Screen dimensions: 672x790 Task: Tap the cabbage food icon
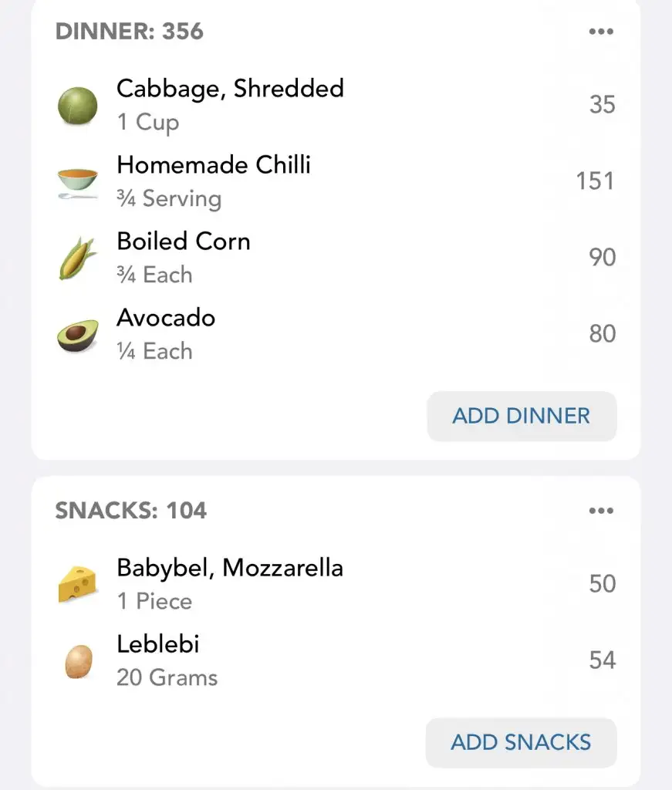(77, 105)
